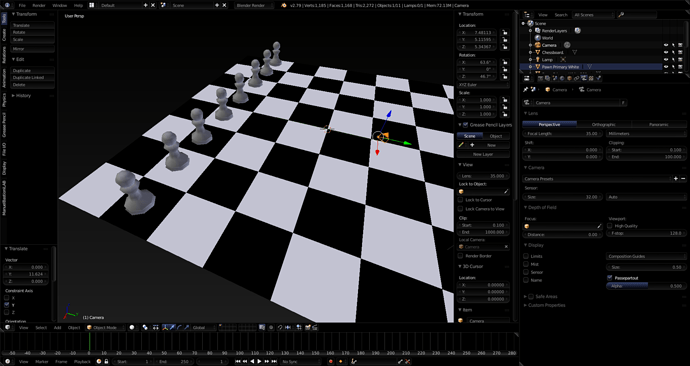Toggle the 3D manipulator widget icon
Viewport: 690px width, 366px height.
(165, 327)
